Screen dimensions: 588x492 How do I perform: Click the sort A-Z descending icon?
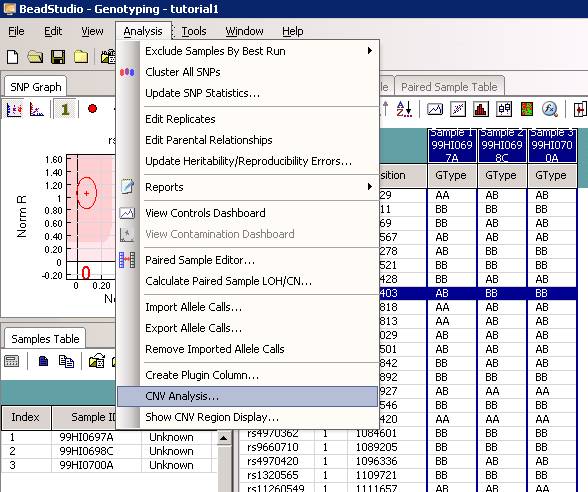click(x=404, y=109)
